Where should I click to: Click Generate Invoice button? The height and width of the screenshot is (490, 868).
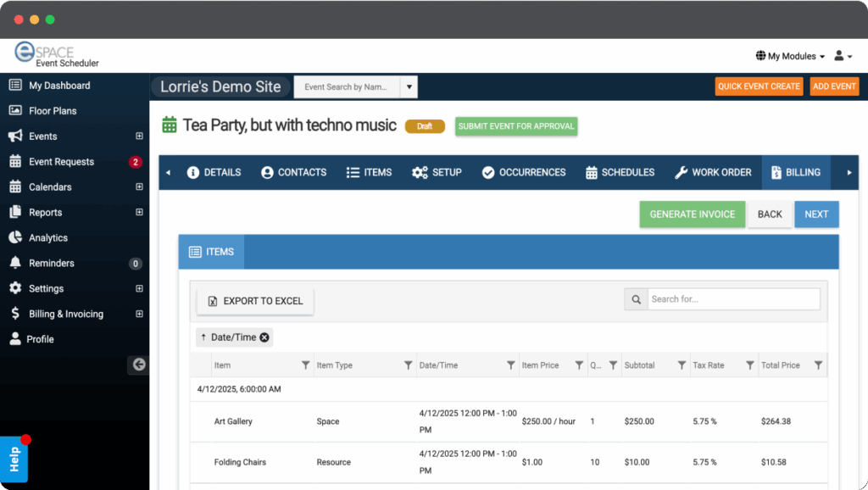(692, 214)
